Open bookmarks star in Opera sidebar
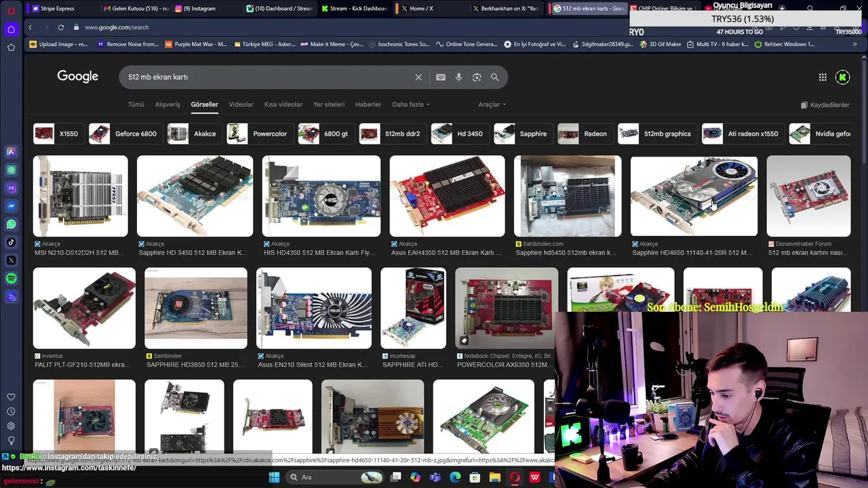 (11, 47)
